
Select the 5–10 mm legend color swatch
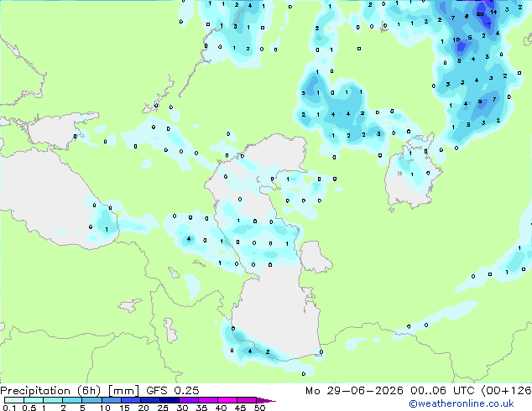[x=91, y=400]
